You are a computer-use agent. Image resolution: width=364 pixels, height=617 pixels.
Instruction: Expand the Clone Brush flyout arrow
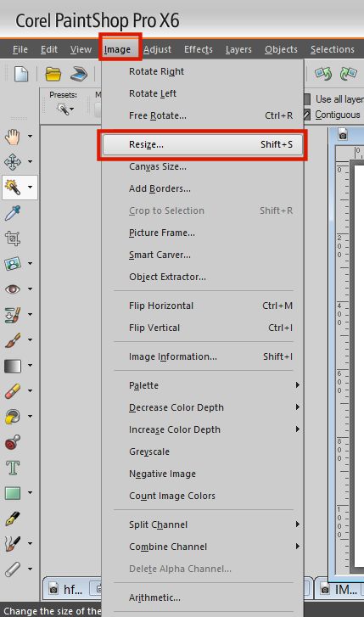31,315
